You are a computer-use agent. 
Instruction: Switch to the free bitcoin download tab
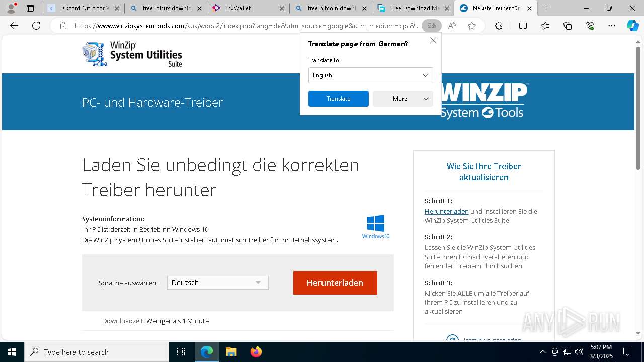pyautogui.click(x=331, y=8)
